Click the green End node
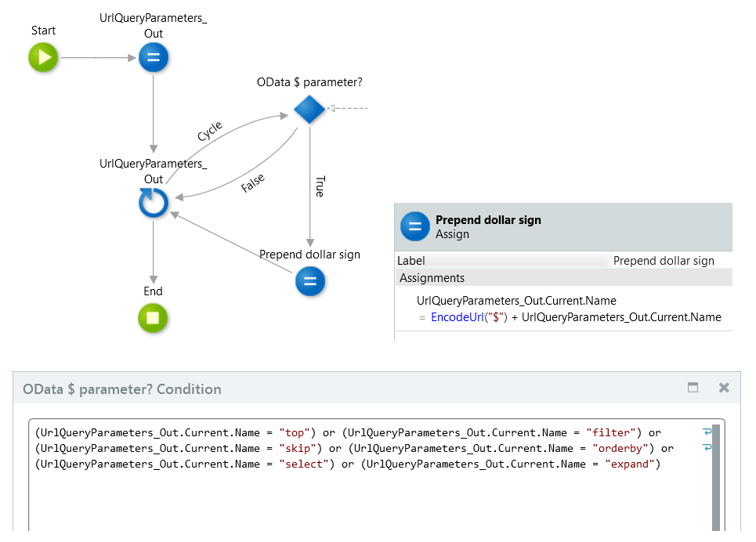 pyautogui.click(x=153, y=318)
